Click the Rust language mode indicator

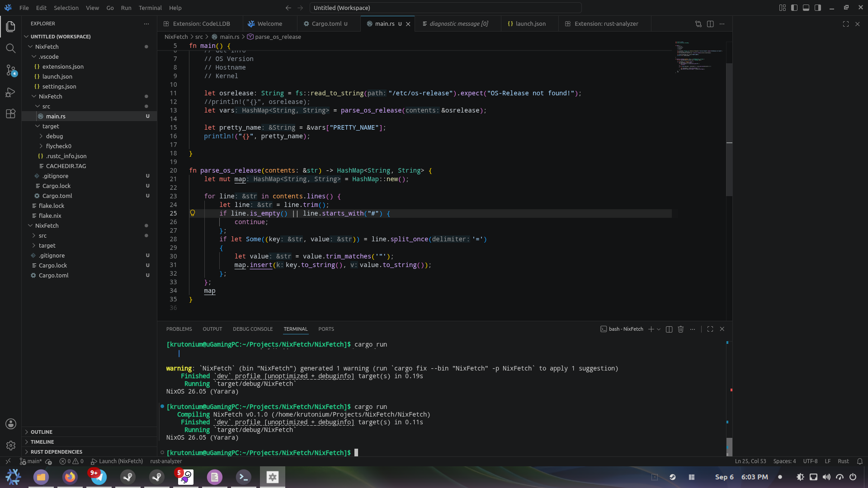843,461
